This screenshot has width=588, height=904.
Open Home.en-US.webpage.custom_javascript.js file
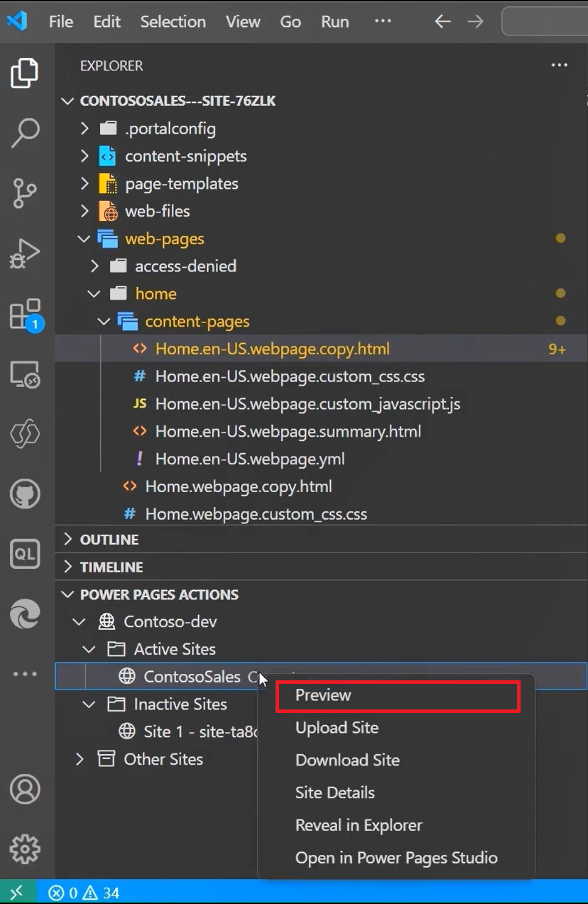[321, 404]
